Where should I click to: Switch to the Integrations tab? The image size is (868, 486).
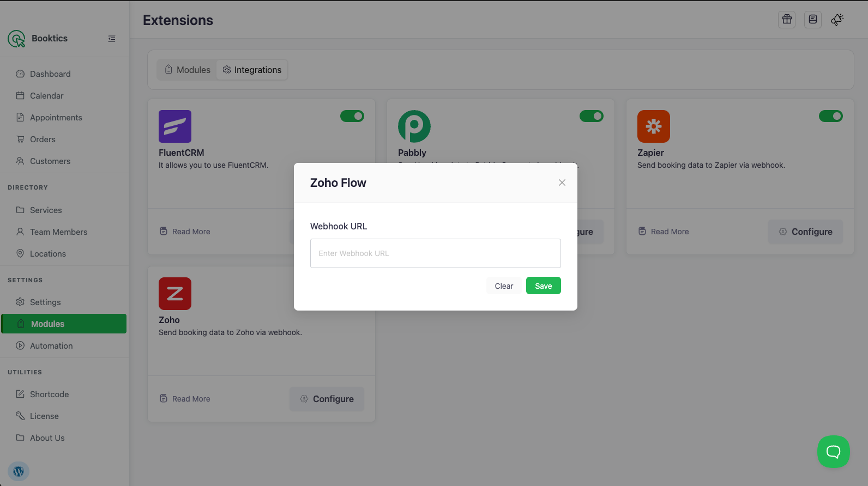pos(252,70)
